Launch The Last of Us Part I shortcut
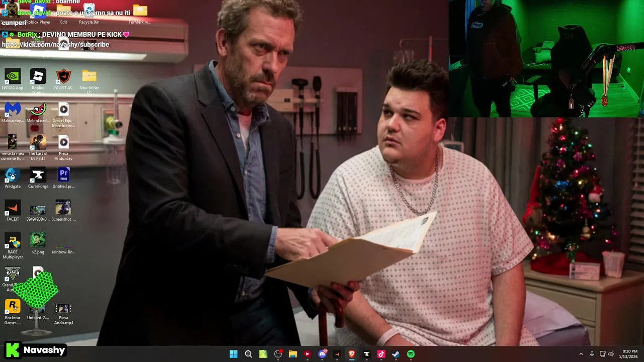This screenshot has height=362, width=644. click(x=38, y=147)
